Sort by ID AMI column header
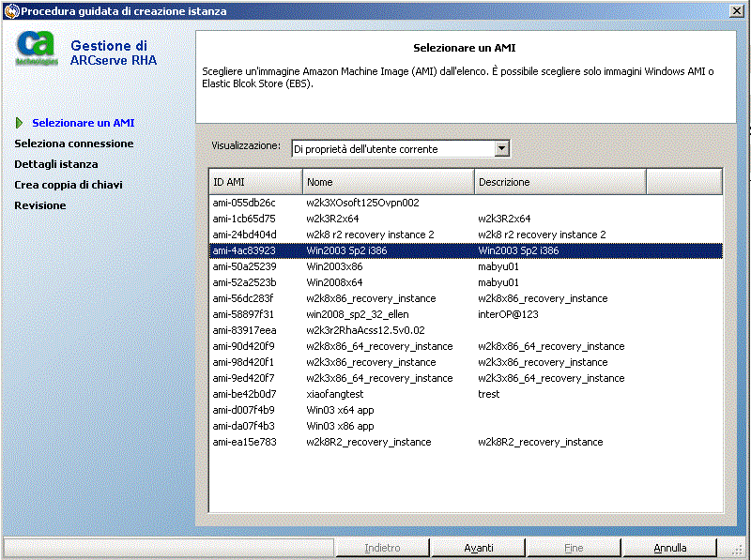This screenshot has width=751, height=560. click(x=255, y=182)
